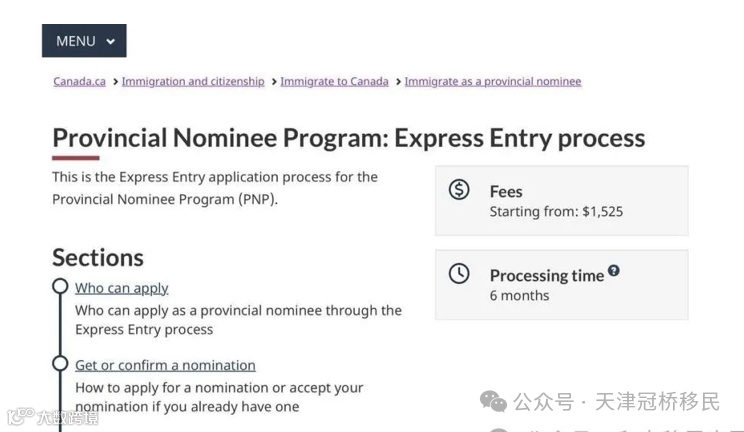This screenshot has width=744, height=432.
Task: Click the clock Processing time icon
Action: click(459, 273)
